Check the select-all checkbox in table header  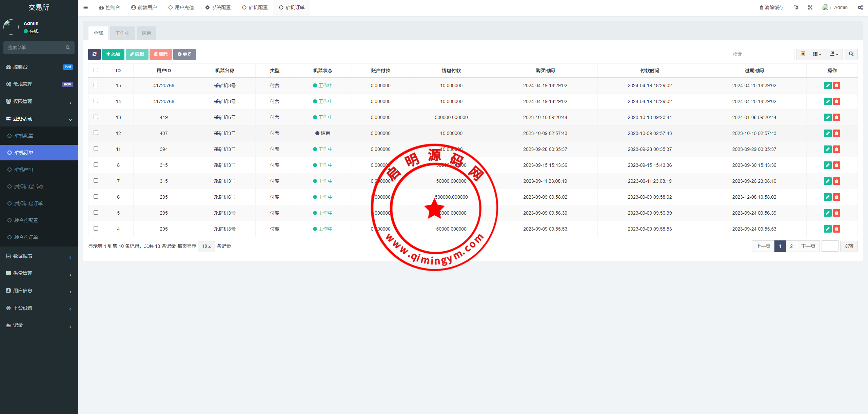click(x=96, y=70)
